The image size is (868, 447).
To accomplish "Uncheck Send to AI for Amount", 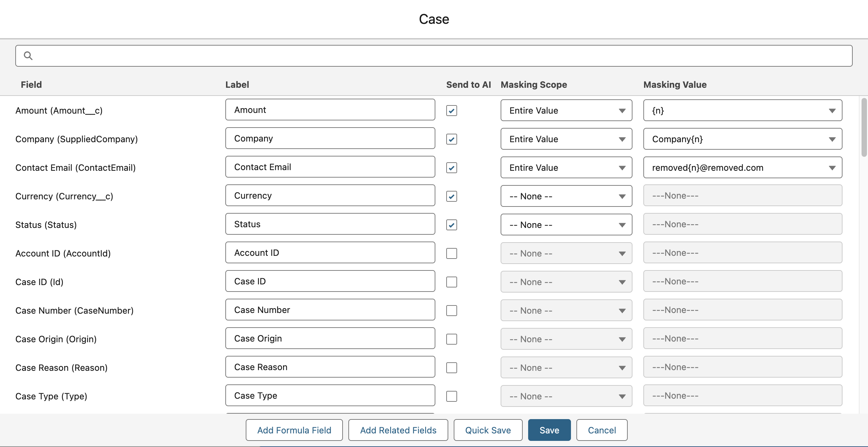I will pos(451,111).
